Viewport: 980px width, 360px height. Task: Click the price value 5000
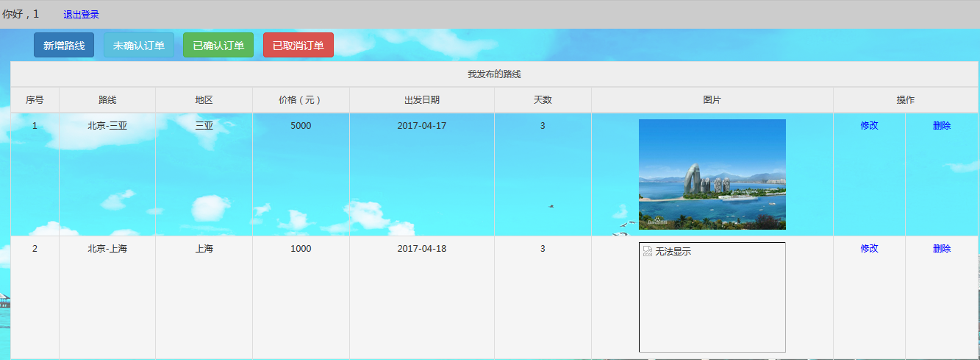[301, 126]
